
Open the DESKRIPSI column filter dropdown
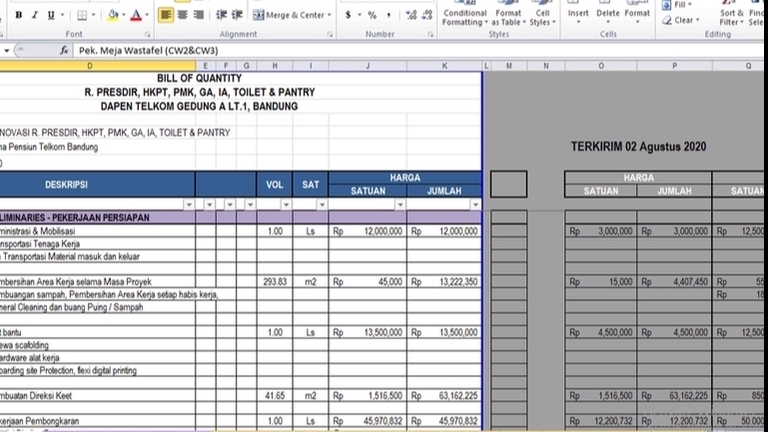pos(188,204)
